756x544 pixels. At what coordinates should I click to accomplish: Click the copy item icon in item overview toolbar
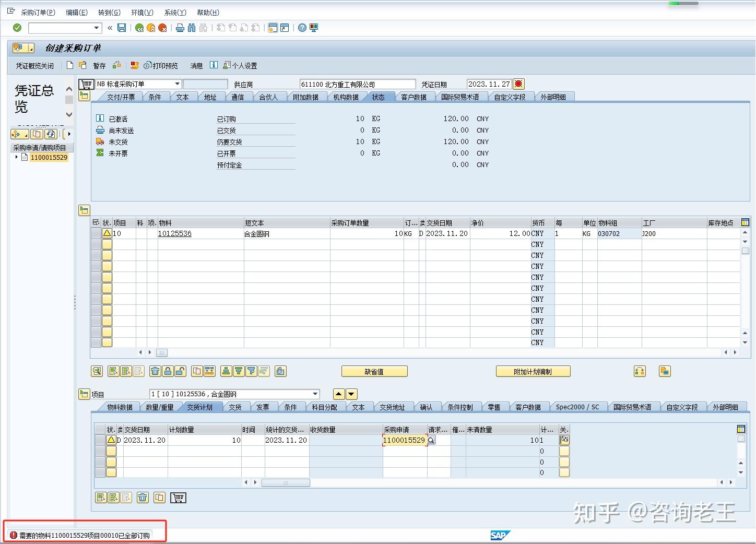point(196,371)
